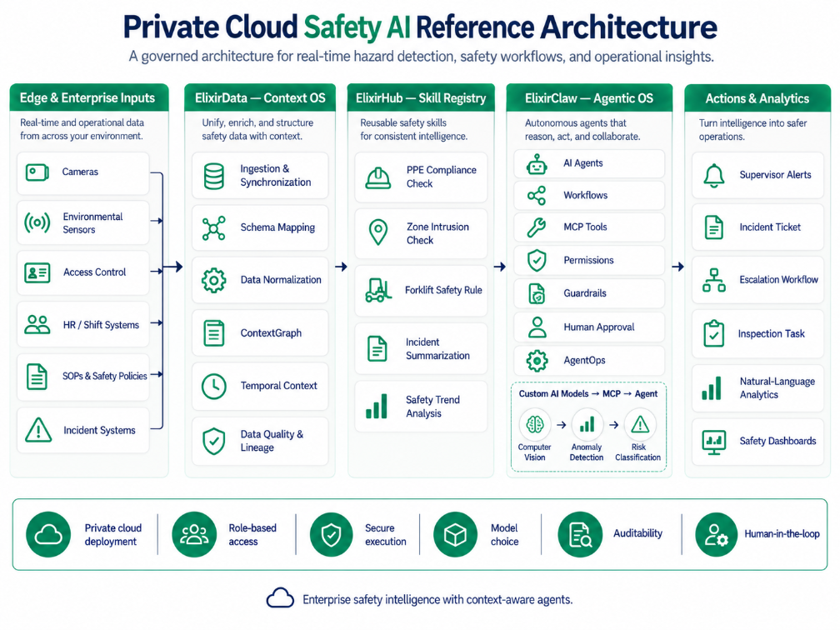
Task: Click the Guardrails document shield icon
Action: [537, 293]
